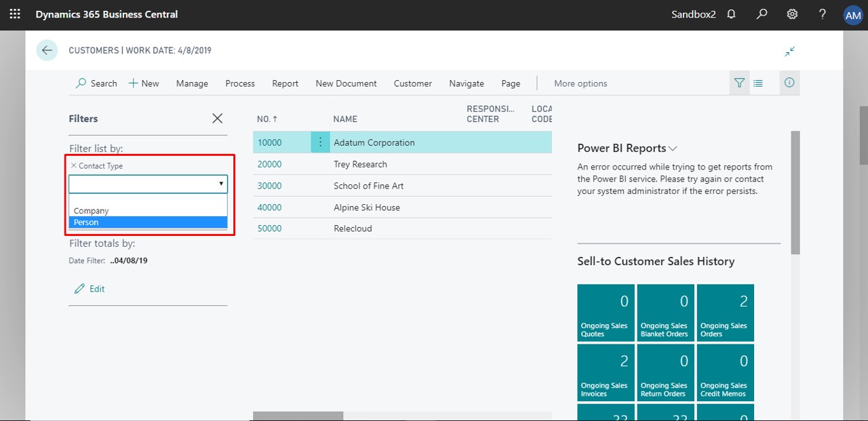Select the Trey Research row name
Screen dimensions: 868x421
click(x=360, y=164)
